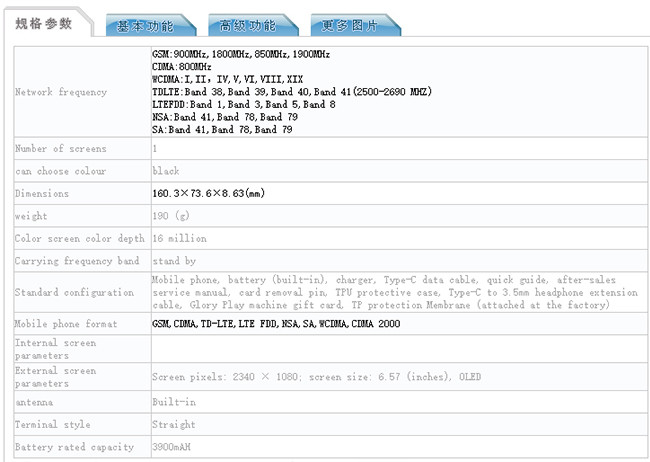
Task: Click the GSM frequency bands line
Action: (241, 54)
